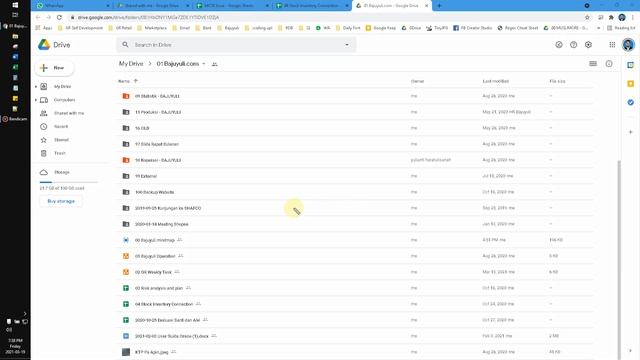Switch to the Shared with me Drive tab
640x360 pixels.
tap(152, 6)
